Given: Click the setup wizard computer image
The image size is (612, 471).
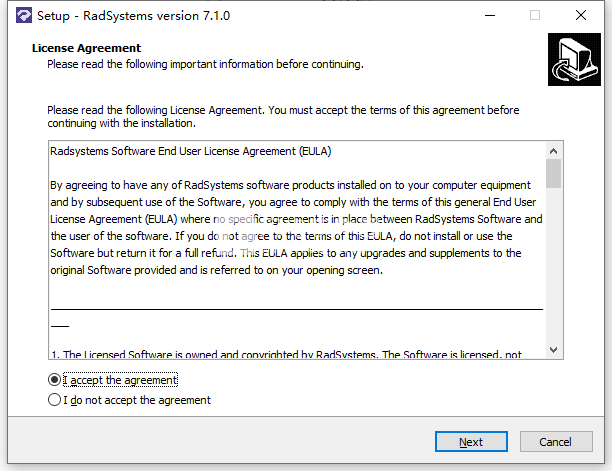Looking at the screenshot, I should (x=574, y=59).
